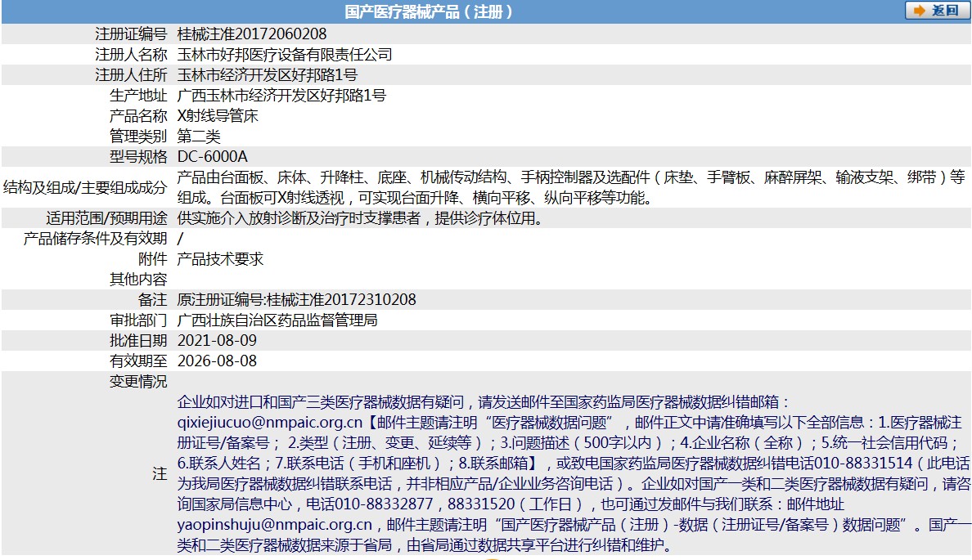Click approval date 2021-08-09

217,341
